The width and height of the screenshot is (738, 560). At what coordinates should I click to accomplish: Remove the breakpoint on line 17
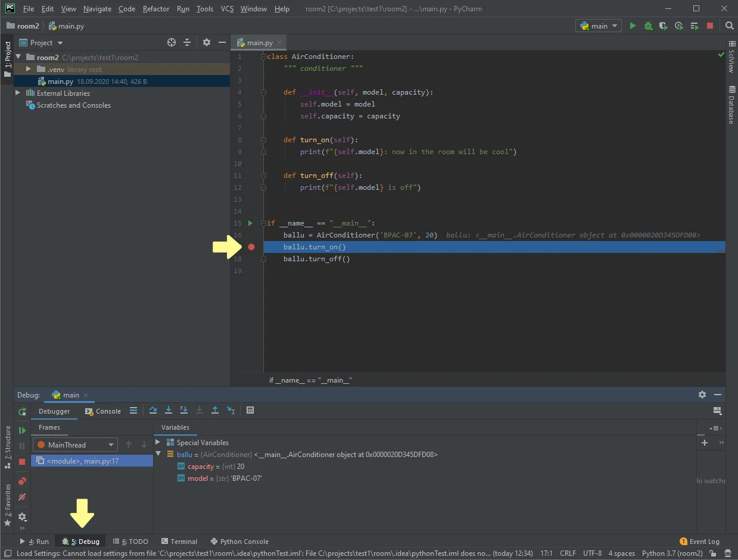(251, 247)
